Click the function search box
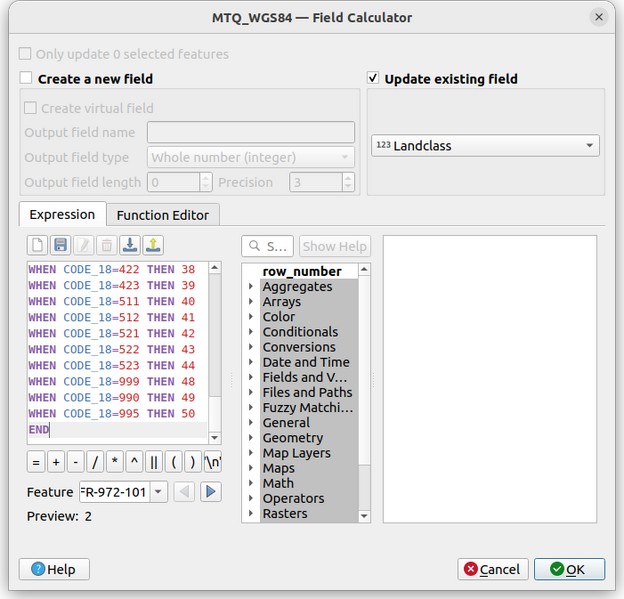This screenshot has width=624, height=599. coord(267,246)
